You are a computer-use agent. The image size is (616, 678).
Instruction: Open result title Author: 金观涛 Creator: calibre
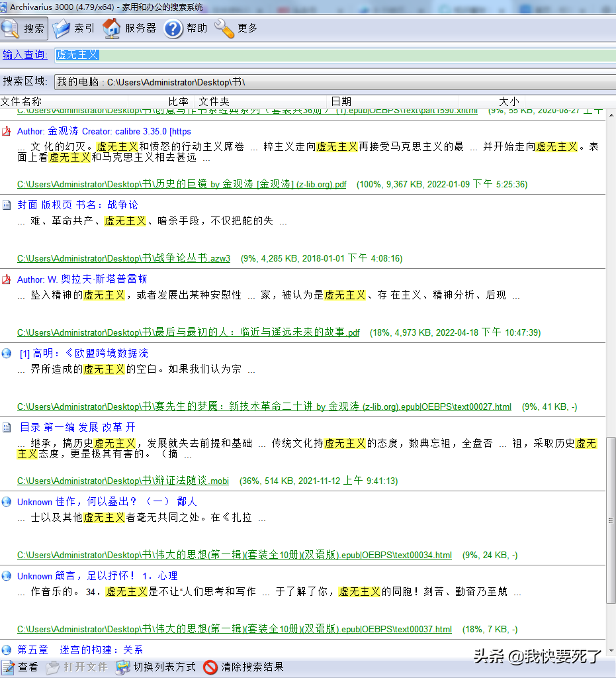pos(104,131)
